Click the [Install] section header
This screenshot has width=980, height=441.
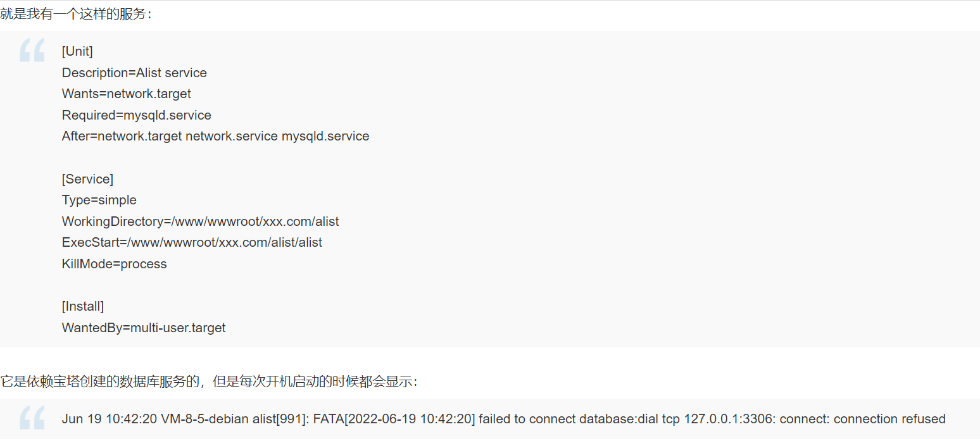coord(83,306)
